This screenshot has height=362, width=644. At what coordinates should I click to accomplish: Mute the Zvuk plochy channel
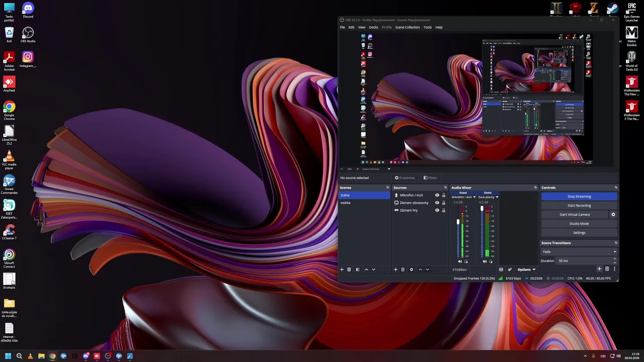pyautogui.click(x=485, y=261)
